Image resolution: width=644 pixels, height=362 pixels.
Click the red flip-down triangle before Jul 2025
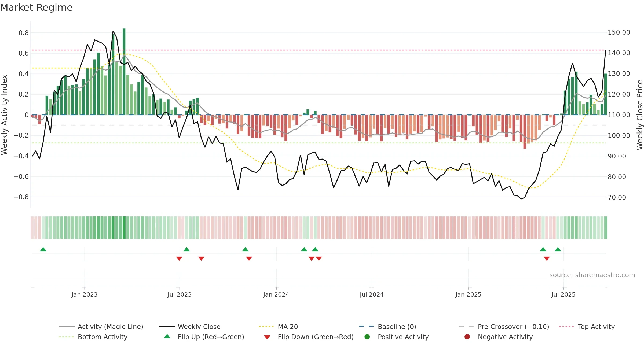click(547, 258)
